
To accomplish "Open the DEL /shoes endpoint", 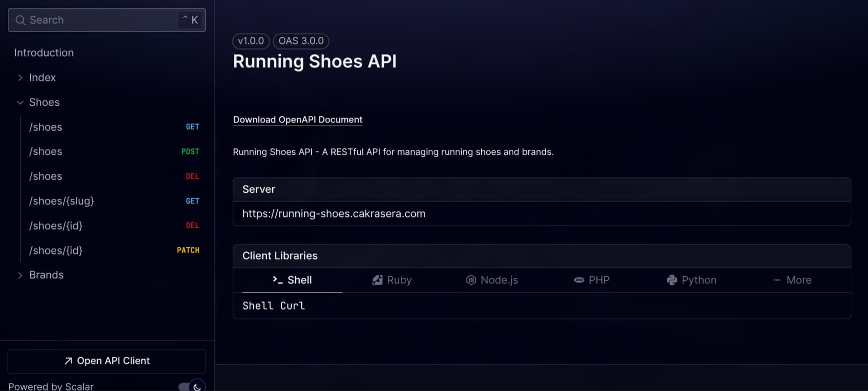I will [114, 176].
